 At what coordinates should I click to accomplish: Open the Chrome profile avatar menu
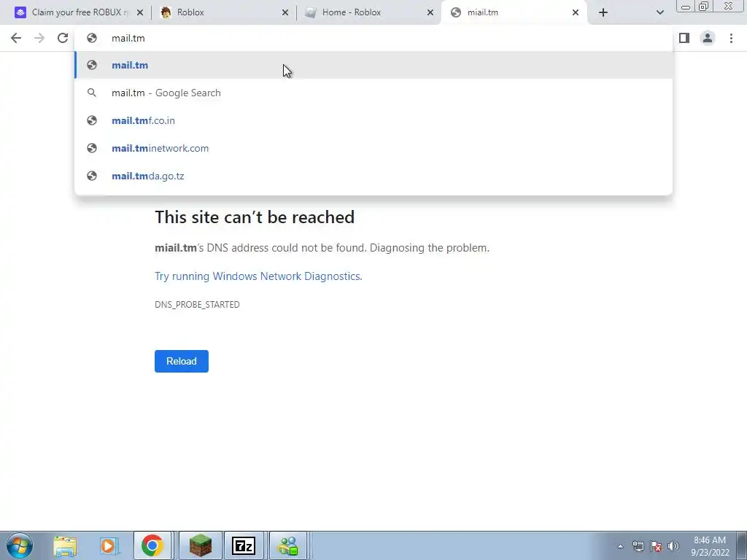pyautogui.click(x=708, y=38)
